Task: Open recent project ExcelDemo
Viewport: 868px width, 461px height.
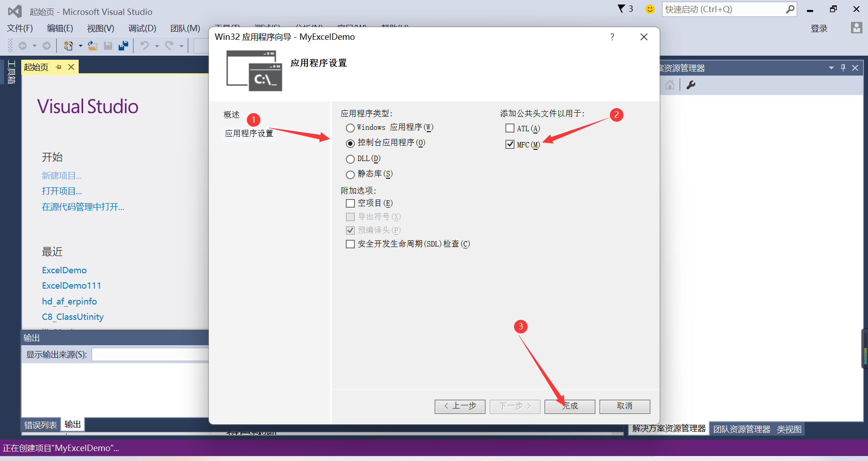Action: (x=64, y=270)
